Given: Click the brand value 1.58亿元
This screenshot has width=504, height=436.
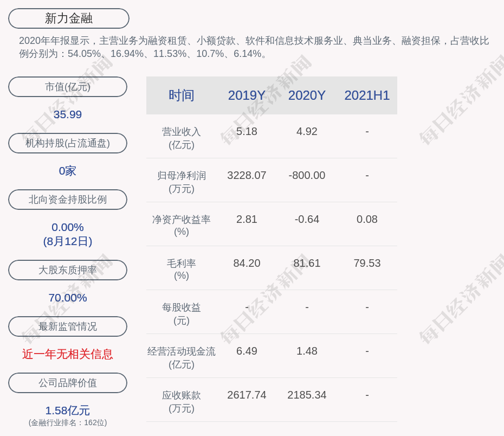Looking at the screenshot, I should pyautogui.click(x=68, y=411).
